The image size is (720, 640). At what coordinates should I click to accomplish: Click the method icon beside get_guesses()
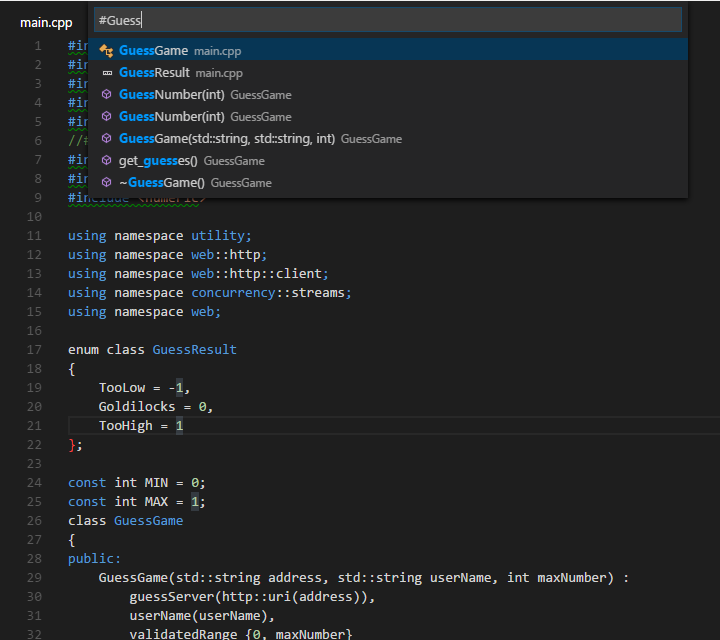tap(106, 161)
